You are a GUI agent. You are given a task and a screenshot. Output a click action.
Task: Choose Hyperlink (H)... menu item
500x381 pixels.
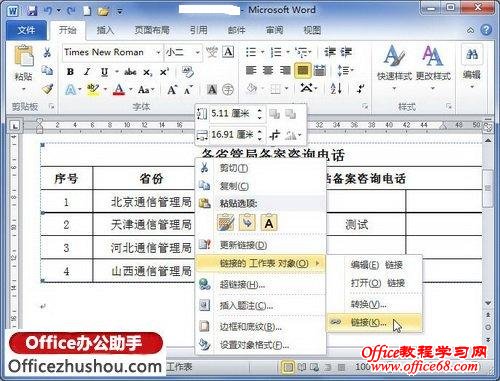pyautogui.click(x=260, y=285)
